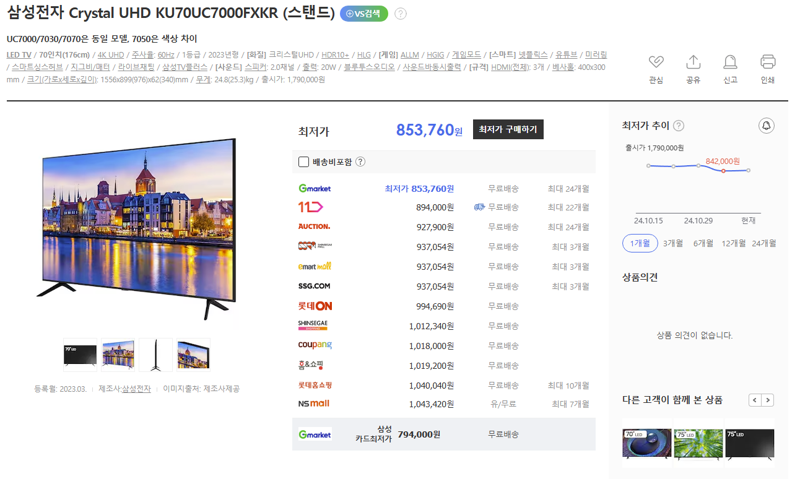Select the 24개월 price trend tab
Image resolution: width=800 pixels, height=479 pixels.
(764, 243)
